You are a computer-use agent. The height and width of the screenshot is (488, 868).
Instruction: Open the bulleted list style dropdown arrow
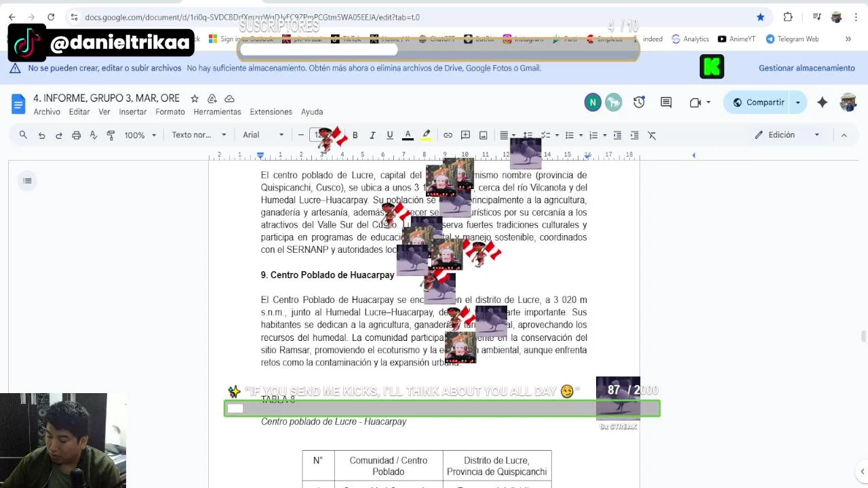point(580,135)
